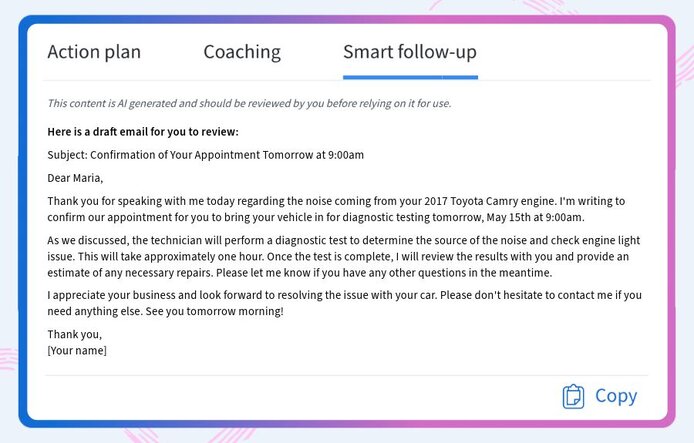
Task: Open the Action plan tab
Action: 94,52
